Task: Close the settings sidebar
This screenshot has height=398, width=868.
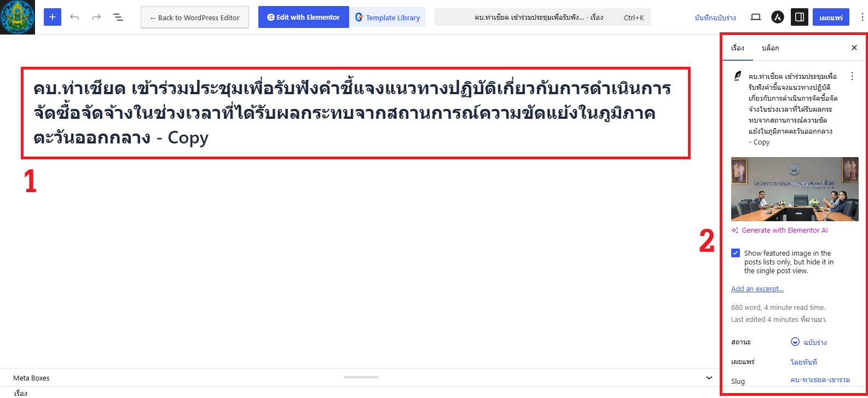Action: (854, 48)
